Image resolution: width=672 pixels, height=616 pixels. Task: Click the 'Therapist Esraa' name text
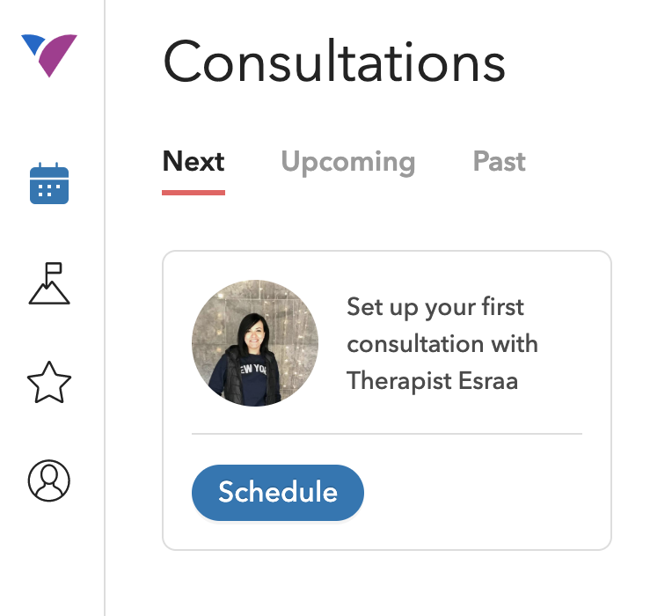pyautogui.click(x=433, y=382)
